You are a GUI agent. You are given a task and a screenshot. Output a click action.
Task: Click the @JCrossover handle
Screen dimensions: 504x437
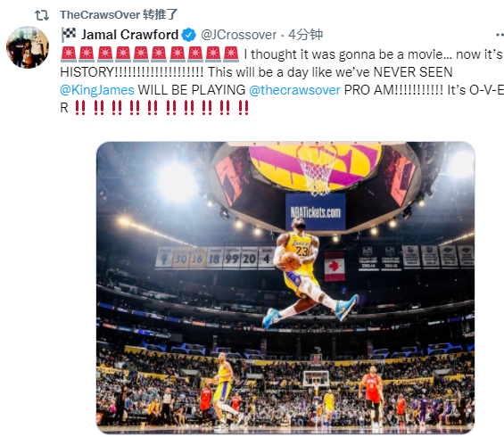coord(238,35)
